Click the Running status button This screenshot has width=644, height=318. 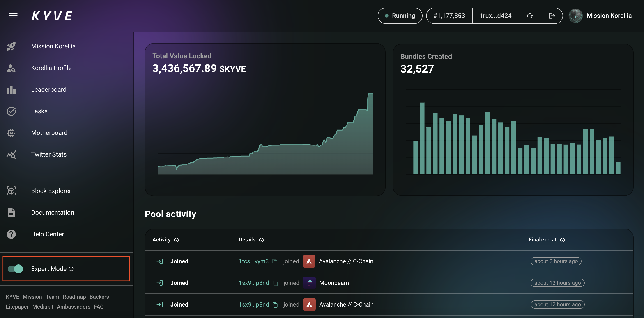click(x=400, y=16)
